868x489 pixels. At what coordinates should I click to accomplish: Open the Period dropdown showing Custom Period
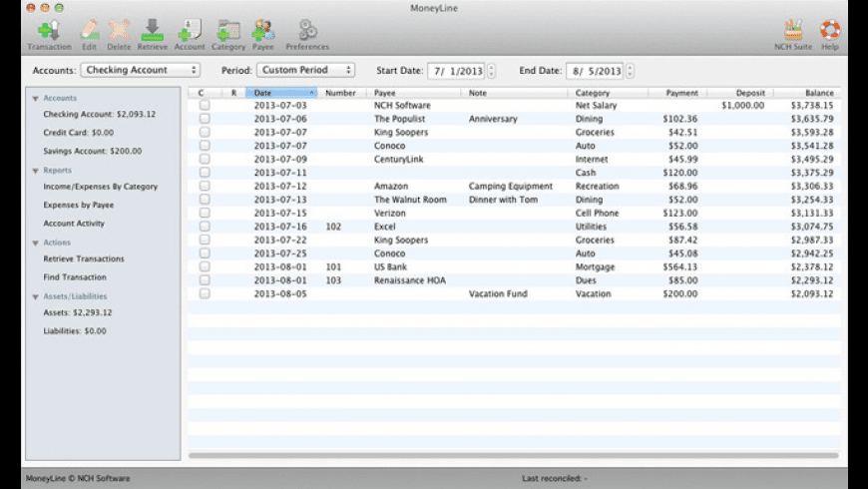[x=305, y=70]
